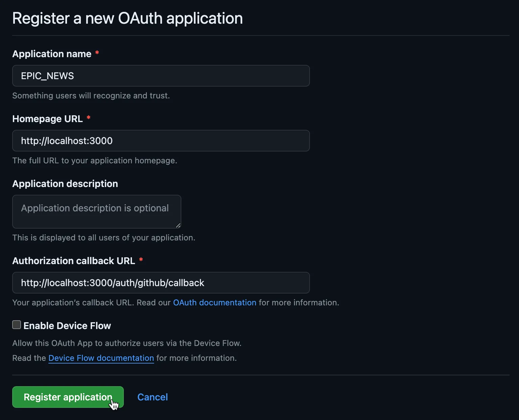
Task: Focus the Application description text area
Action: pos(97,212)
